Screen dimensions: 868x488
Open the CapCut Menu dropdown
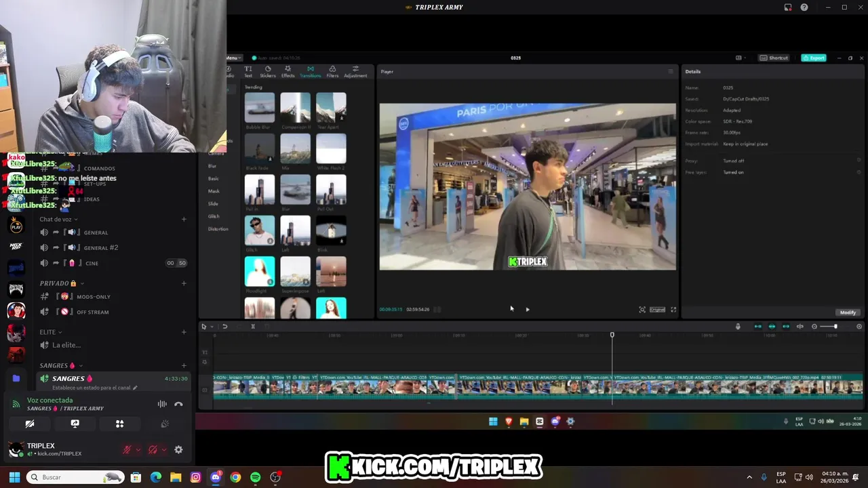click(x=233, y=58)
